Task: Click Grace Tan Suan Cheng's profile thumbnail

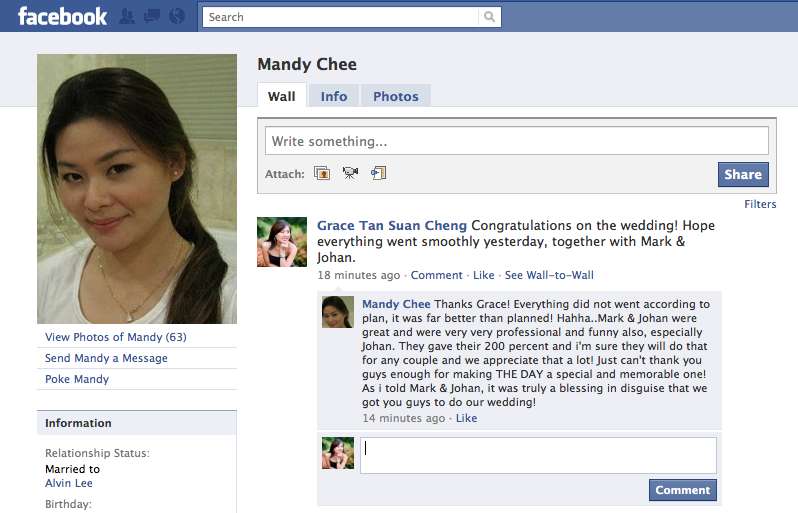Action: coord(282,242)
